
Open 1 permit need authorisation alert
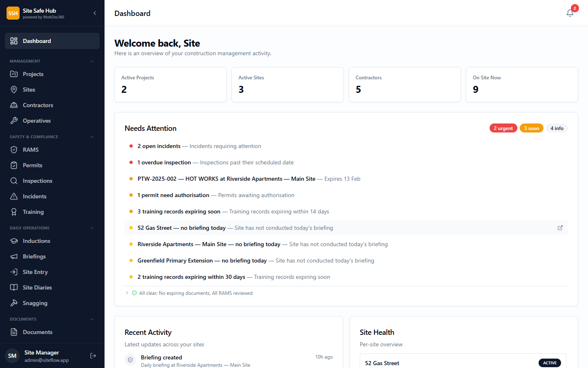(346, 195)
